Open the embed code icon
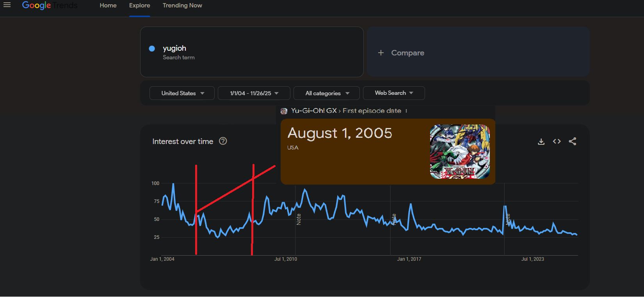 [557, 141]
